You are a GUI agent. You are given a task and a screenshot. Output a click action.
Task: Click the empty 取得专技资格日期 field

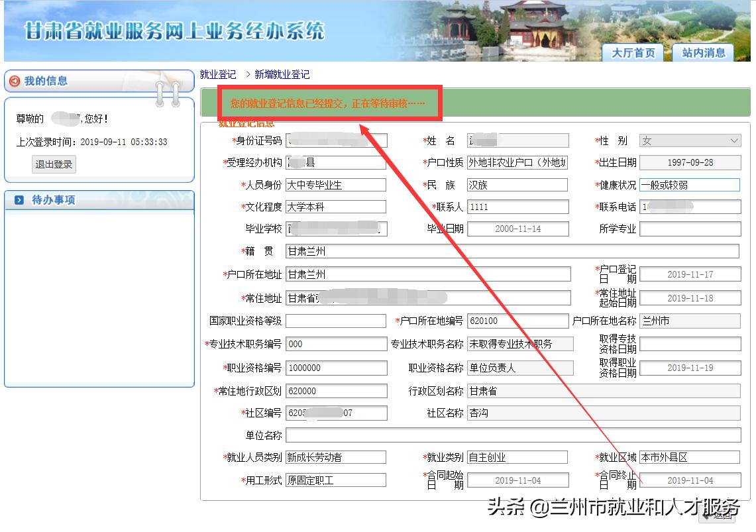point(690,344)
